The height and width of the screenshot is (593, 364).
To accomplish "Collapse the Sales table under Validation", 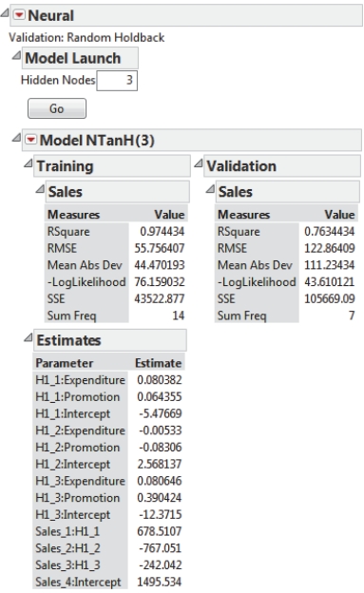I will [210, 189].
